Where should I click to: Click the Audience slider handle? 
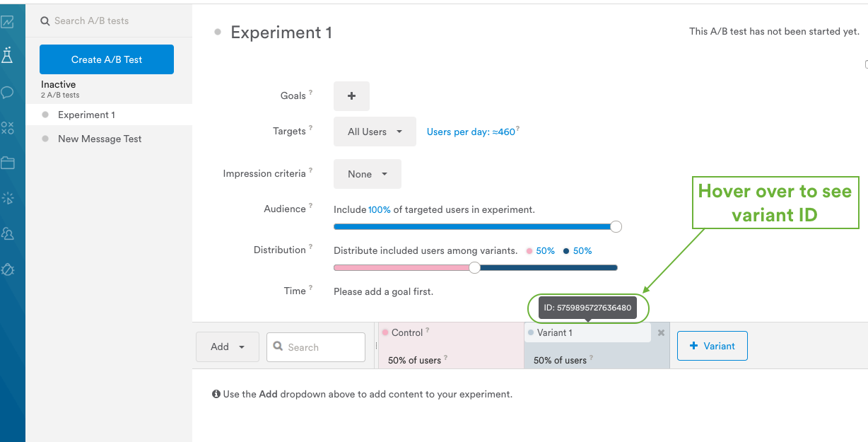coord(616,226)
